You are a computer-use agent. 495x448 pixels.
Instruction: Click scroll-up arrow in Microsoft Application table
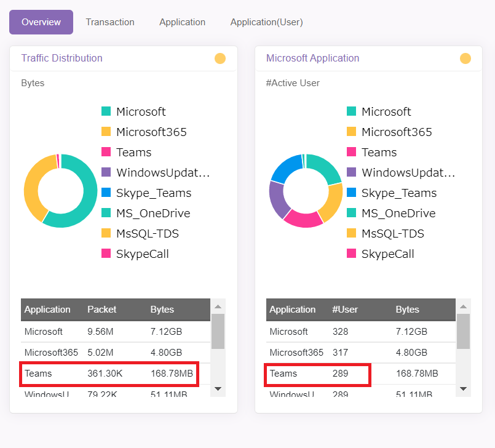point(464,306)
